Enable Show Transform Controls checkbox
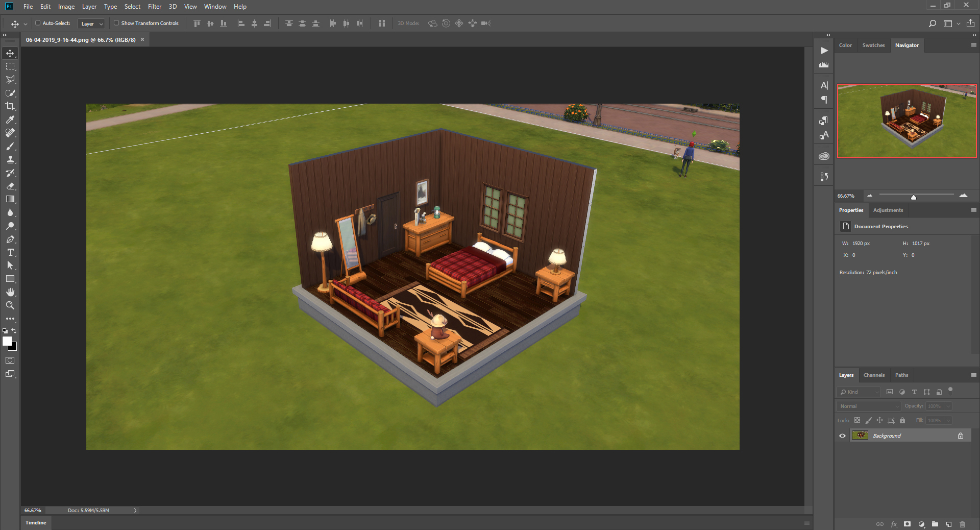The height and width of the screenshot is (530, 980). pyautogui.click(x=116, y=23)
